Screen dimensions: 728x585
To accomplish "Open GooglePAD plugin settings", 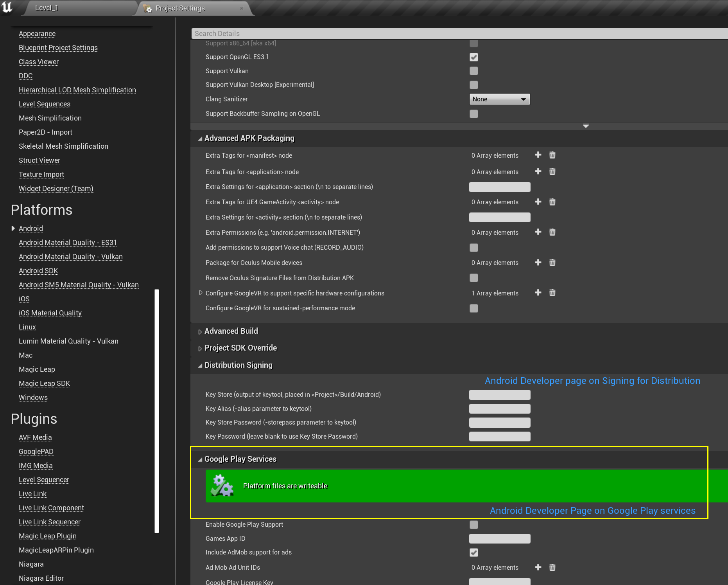I will [36, 452].
